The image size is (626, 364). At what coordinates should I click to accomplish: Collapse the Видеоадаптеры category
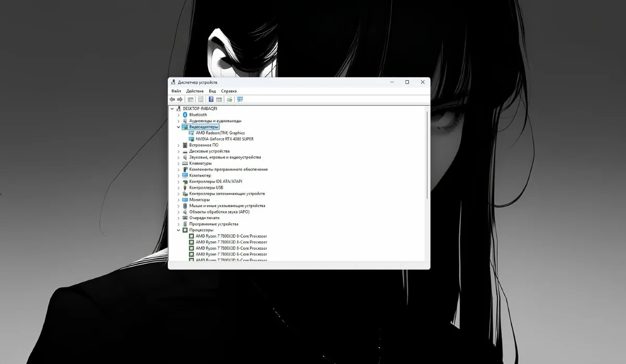pos(178,127)
